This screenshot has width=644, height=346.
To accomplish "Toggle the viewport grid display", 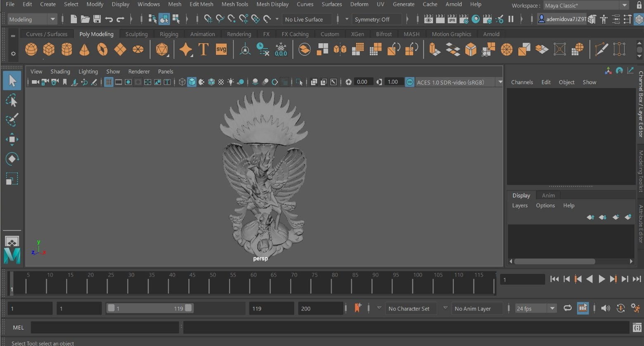I will (x=109, y=82).
